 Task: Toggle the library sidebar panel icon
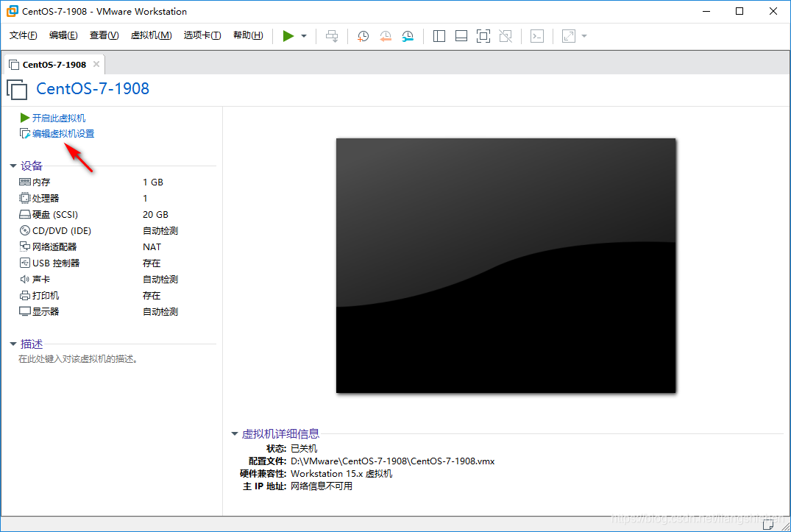439,35
